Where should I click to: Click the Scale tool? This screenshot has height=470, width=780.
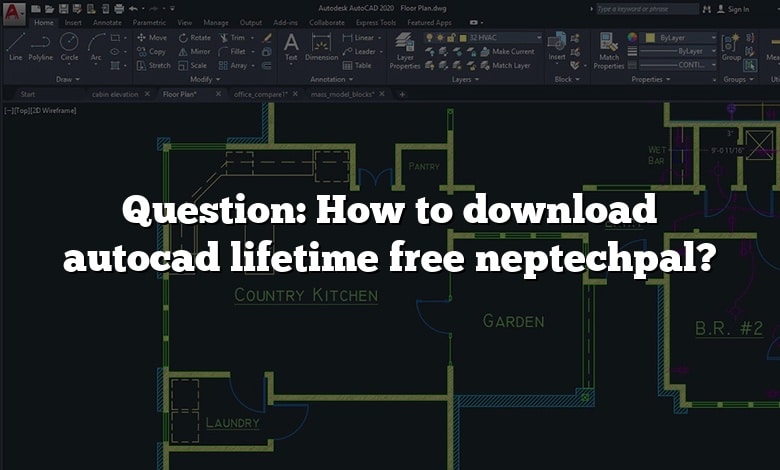point(193,65)
